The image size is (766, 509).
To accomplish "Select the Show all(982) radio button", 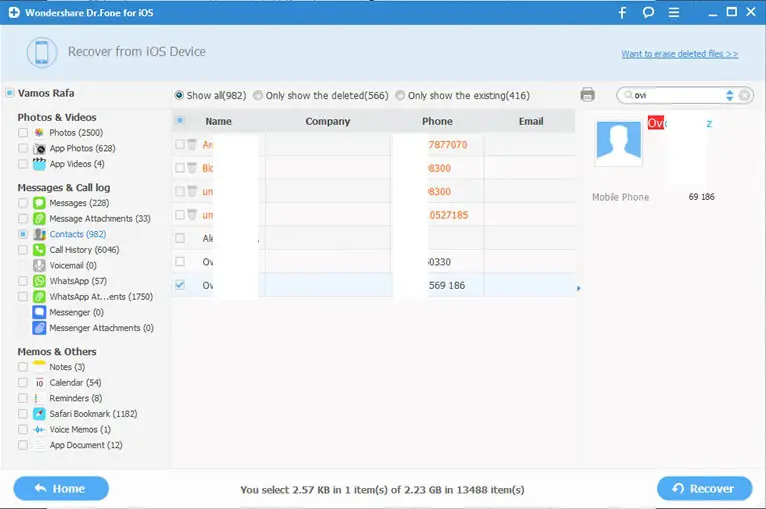I will tap(179, 95).
